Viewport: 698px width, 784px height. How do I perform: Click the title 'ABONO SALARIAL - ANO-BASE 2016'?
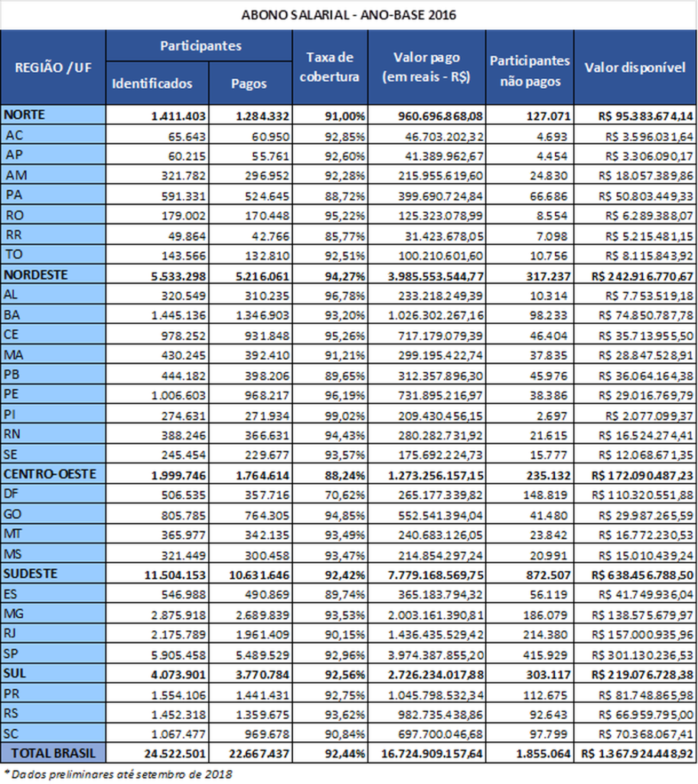[348, 15]
